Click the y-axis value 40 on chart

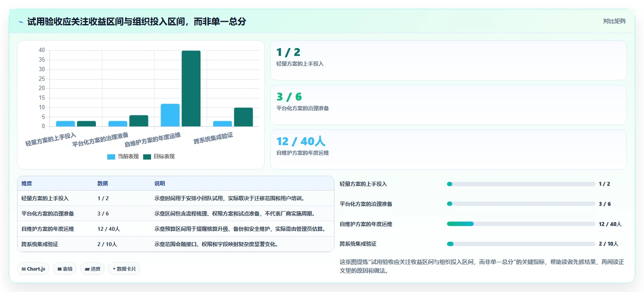(x=42, y=50)
